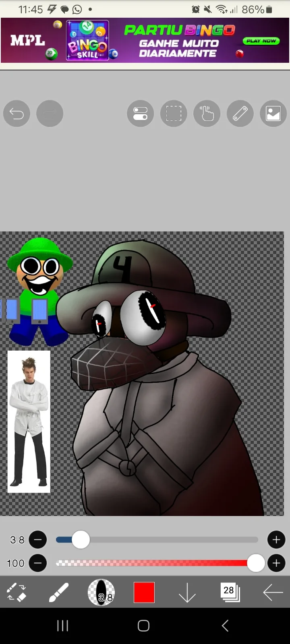The width and height of the screenshot is (290, 644).
Task: Tap the brush thickness value 3.8
Action: (17, 540)
